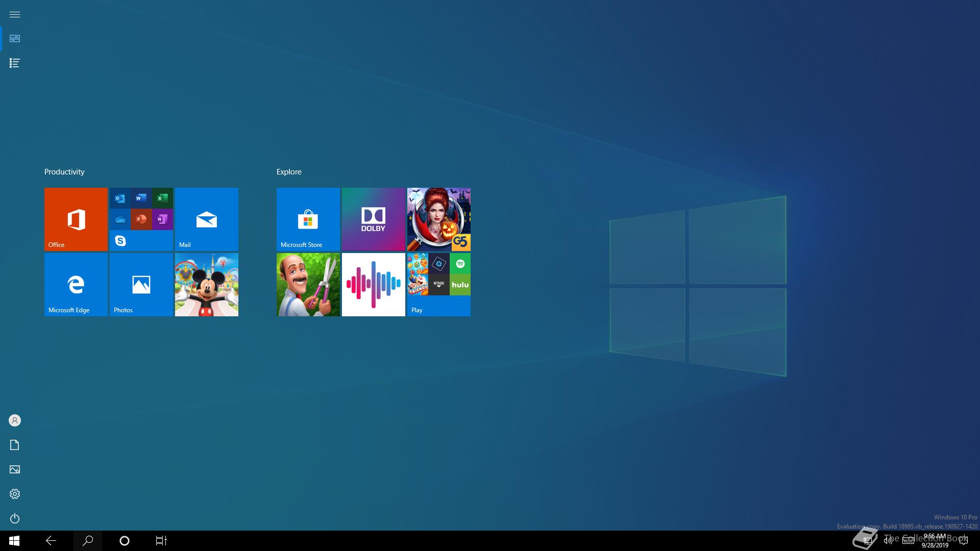The height and width of the screenshot is (551, 980).
Task: Open the colorful sound wave app tile
Action: tap(374, 285)
